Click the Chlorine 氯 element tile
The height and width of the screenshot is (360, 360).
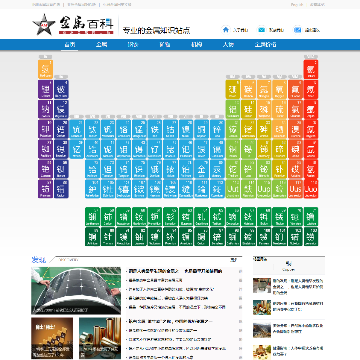pos(295,109)
